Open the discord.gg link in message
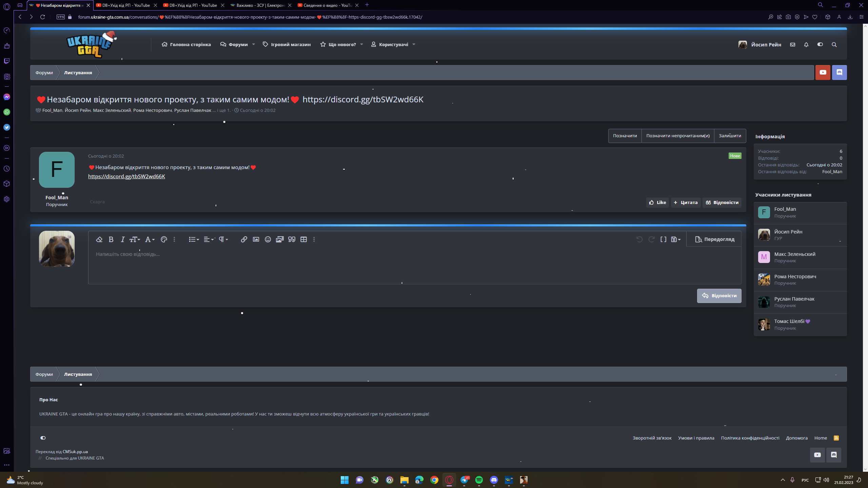Image resolution: width=868 pixels, height=488 pixels. point(126,176)
